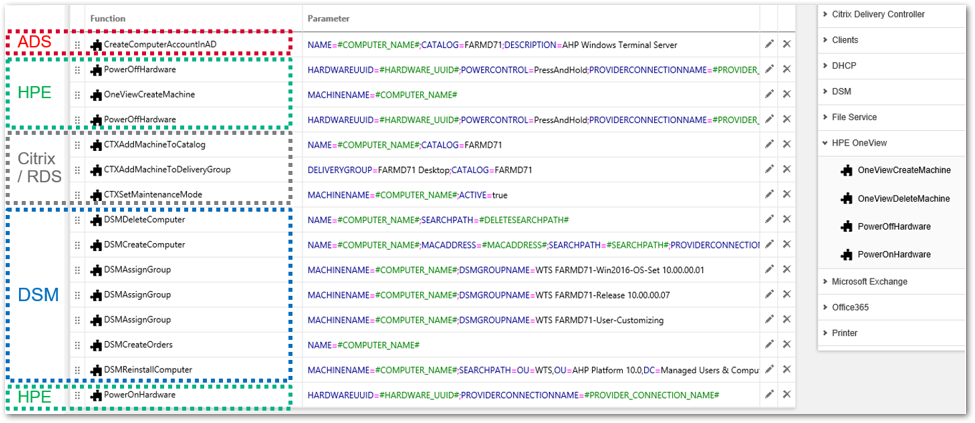Image resolution: width=975 pixels, height=423 pixels.
Task: Delete the CTXAddMachineToCatalog row
Action: pos(787,144)
